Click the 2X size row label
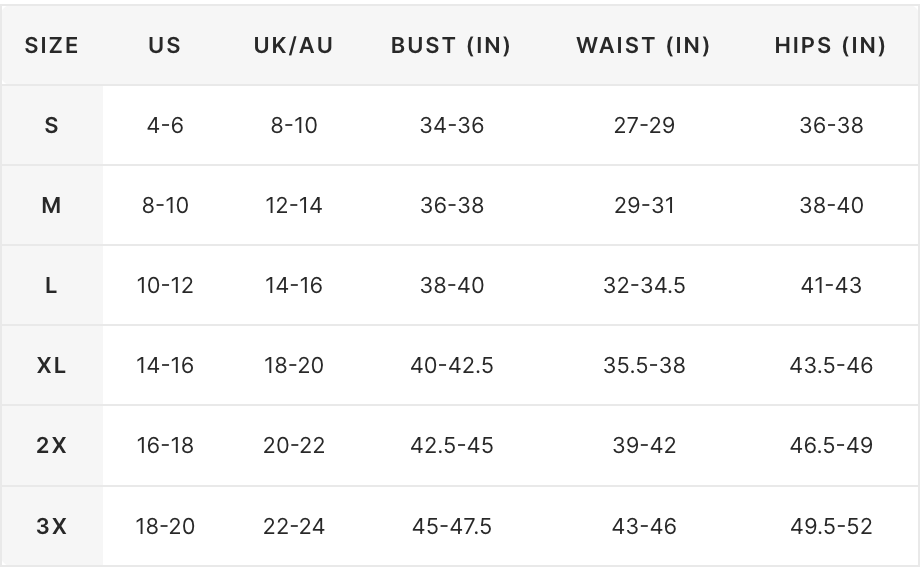922x570 pixels. point(51,446)
